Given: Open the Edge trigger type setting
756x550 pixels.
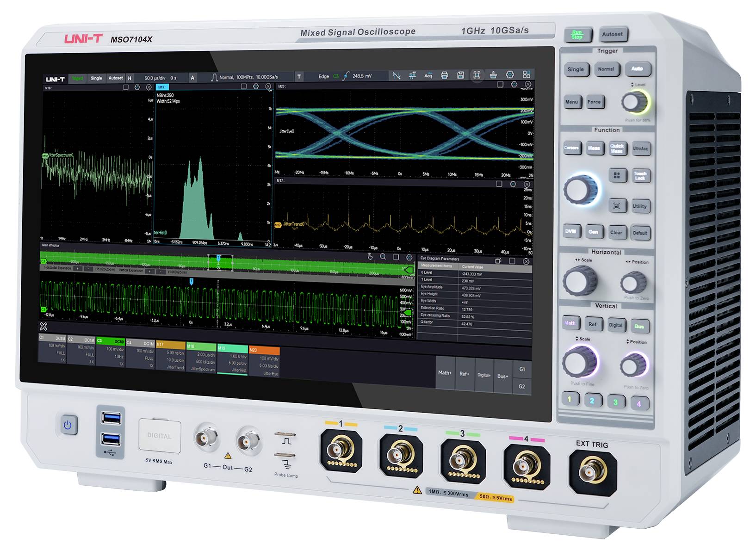Looking at the screenshot, I should (x=324, y=76).
